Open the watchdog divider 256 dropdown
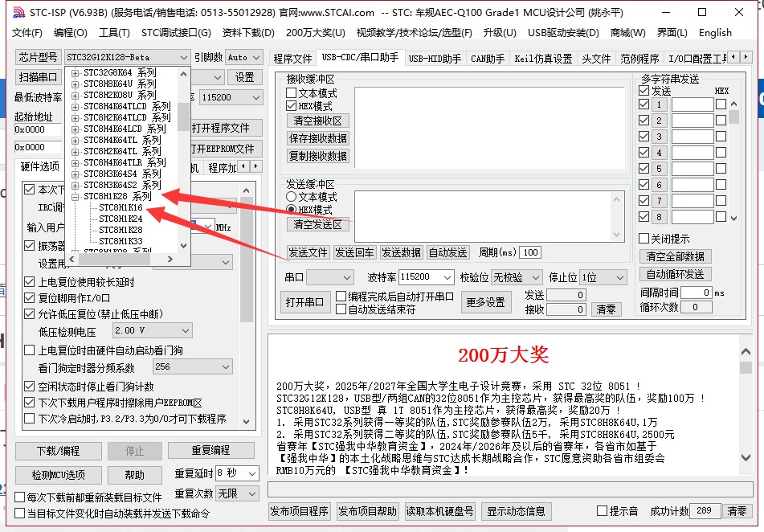 click(x=193, y=366)
